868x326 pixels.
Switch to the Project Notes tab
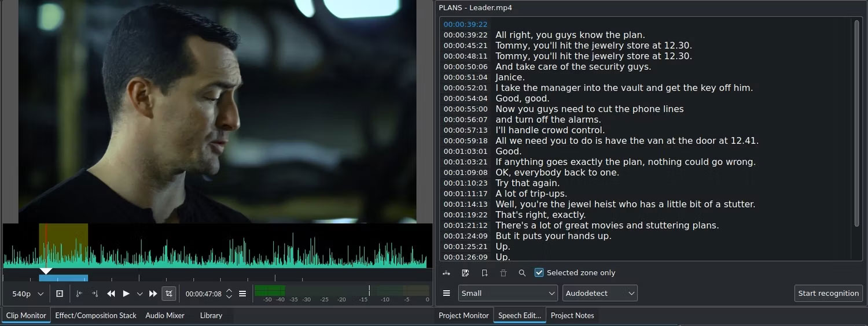572,316
